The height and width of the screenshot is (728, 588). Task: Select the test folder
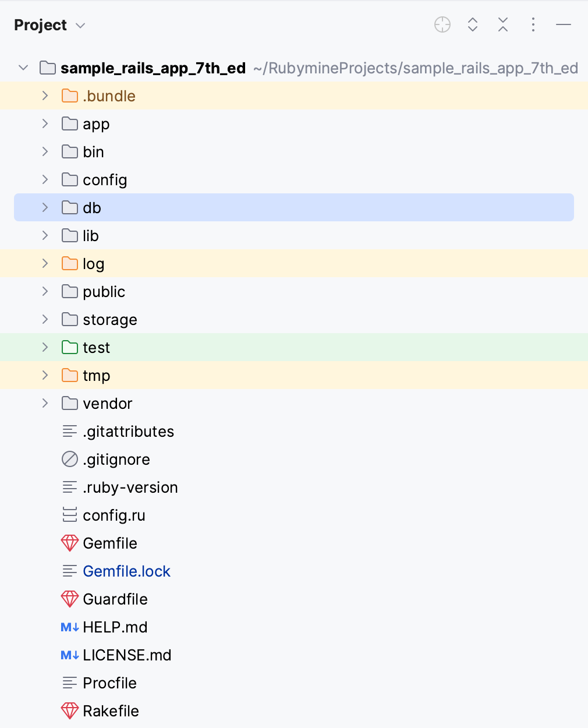(x=97, y=347)
